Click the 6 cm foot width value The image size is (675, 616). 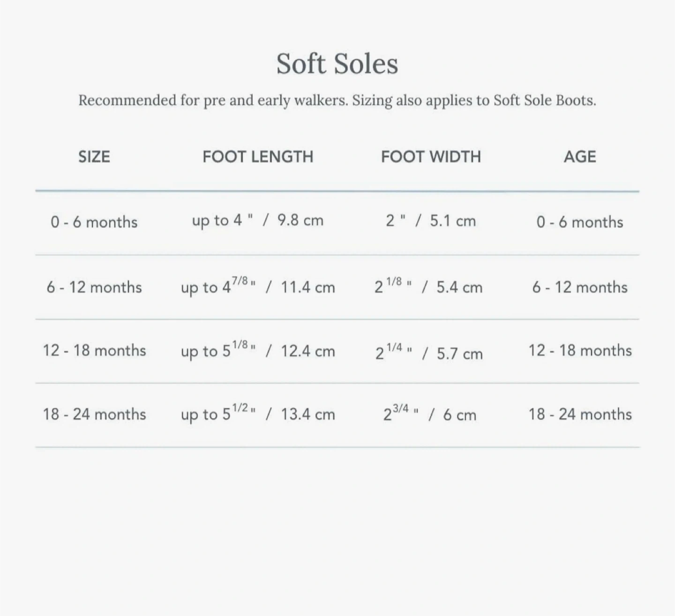tap(459, 415)
